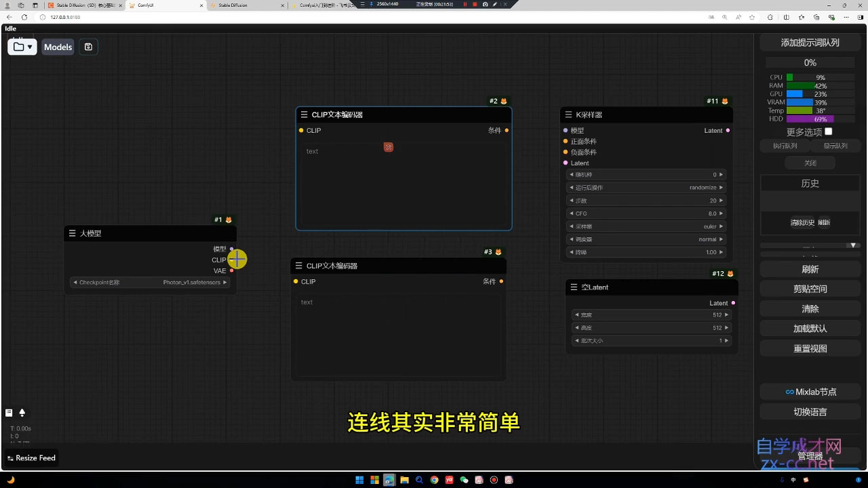Image resolution: width=868 pixels, height=488 pixels.
Task: Click the CLIP input dot on node #2
Action: tap(301, 130)
